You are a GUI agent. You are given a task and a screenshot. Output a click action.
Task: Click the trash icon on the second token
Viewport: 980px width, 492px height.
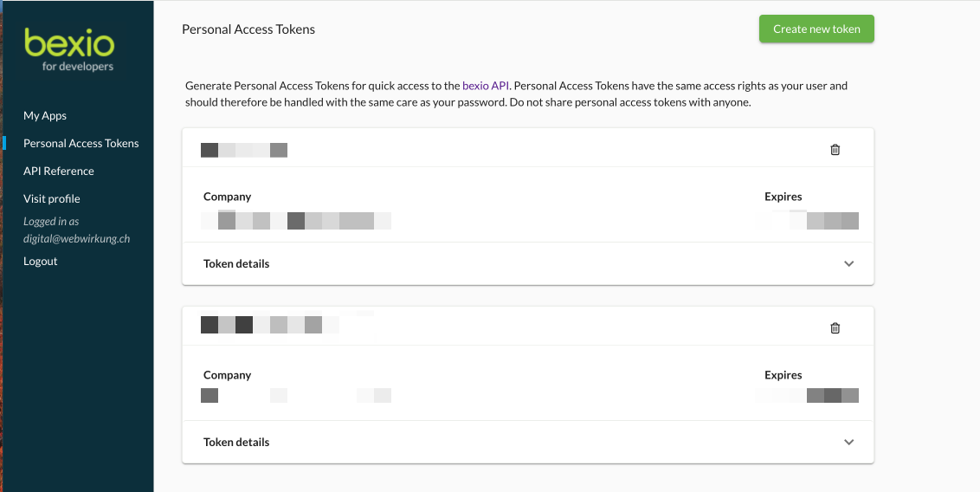click(835, 328)
